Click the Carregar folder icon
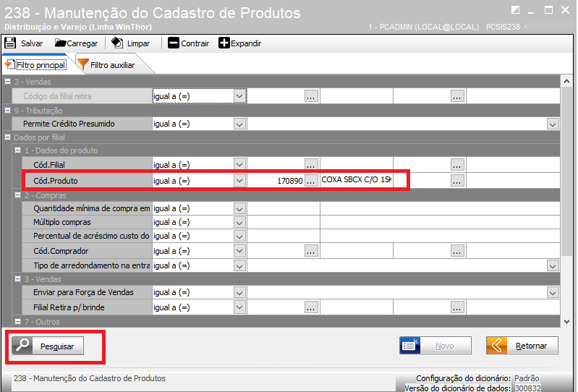 click(x=60, y=43)
